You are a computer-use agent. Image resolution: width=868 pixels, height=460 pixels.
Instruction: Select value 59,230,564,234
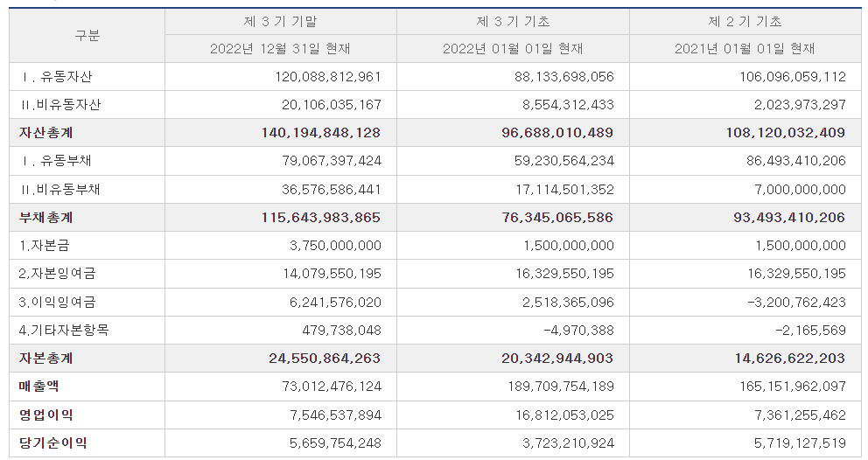(564, 161)
